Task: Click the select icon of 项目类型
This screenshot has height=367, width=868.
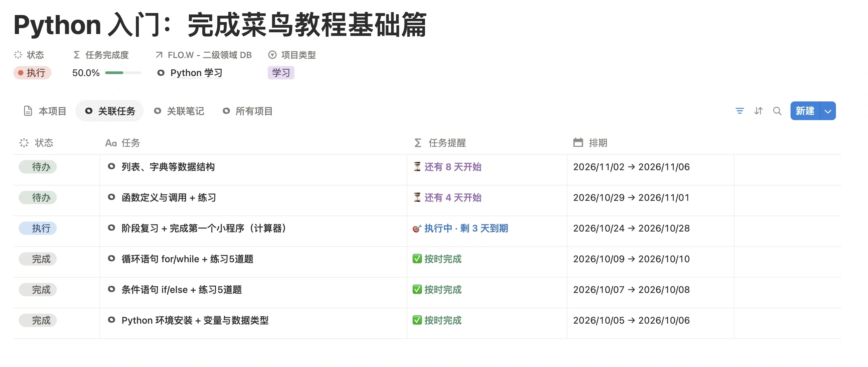Action: point(272,55)
